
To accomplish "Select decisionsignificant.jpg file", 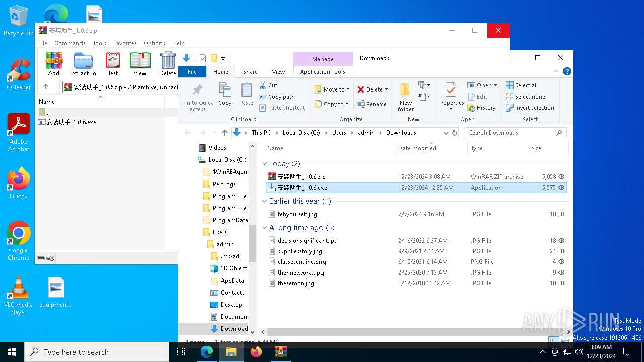I will pyautogui.click(x=416, y=241).
